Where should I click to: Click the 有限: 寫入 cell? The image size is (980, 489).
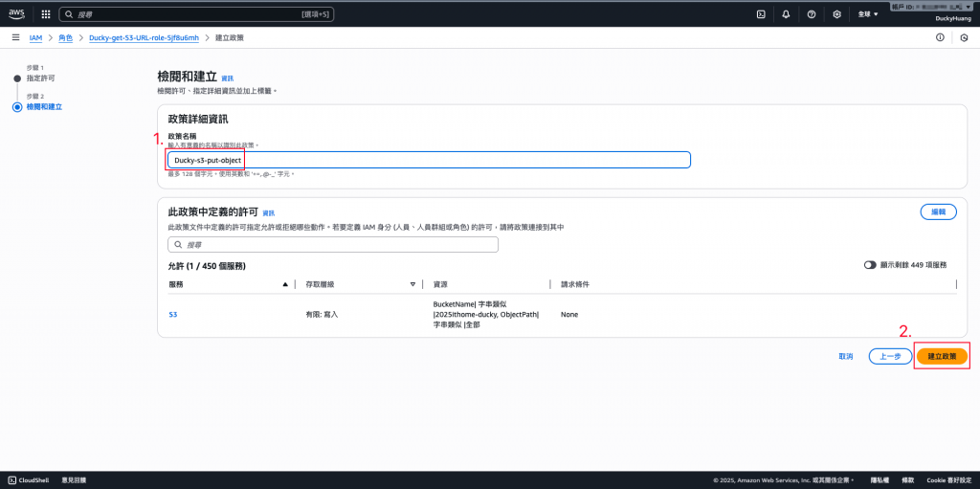pyautogui.click(x=321, y=315)
